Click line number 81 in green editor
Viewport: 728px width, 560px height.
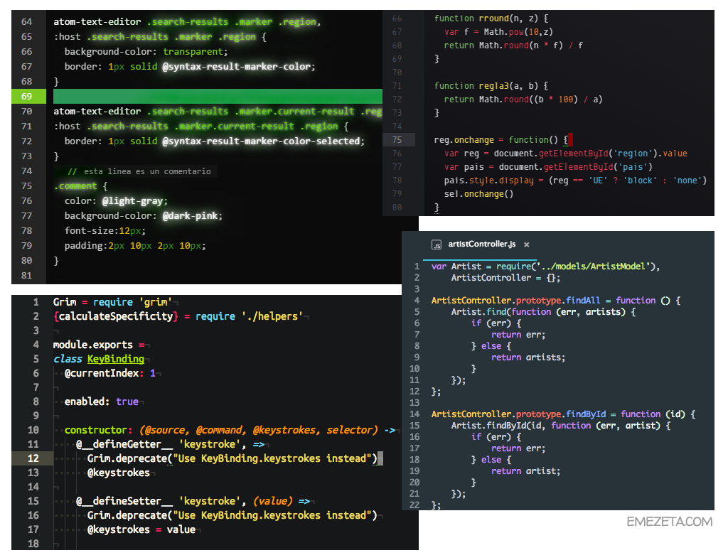point(27,276)
